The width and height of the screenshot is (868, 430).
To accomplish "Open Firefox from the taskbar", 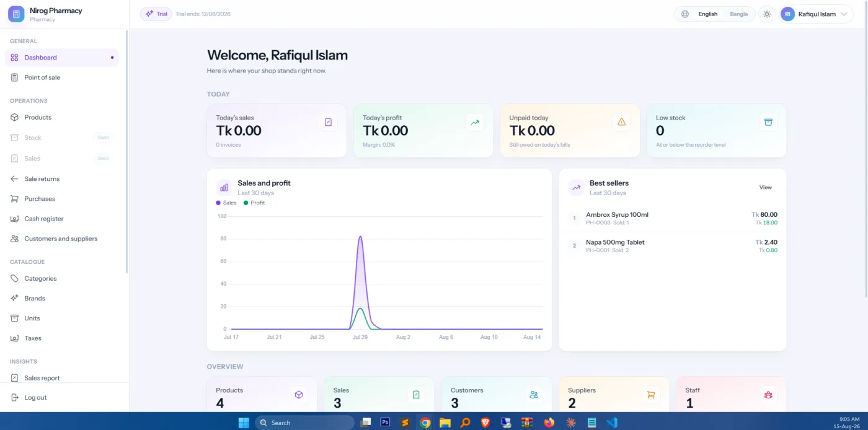I will click(x=549, y=423).
